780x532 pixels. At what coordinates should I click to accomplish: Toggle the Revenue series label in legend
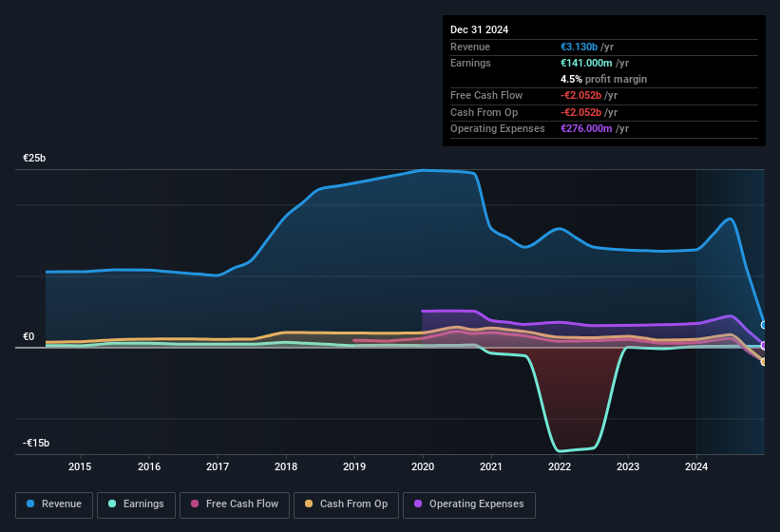click(x=62, y=504)
